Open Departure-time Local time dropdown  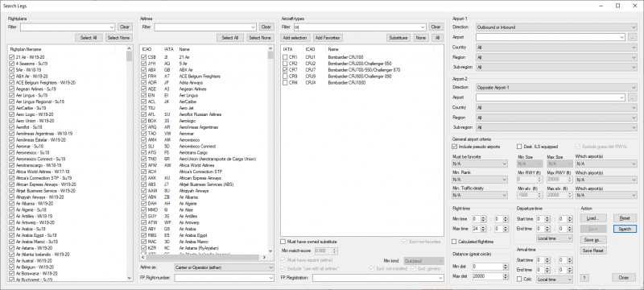pyautogui.click(x=555, y=238)
